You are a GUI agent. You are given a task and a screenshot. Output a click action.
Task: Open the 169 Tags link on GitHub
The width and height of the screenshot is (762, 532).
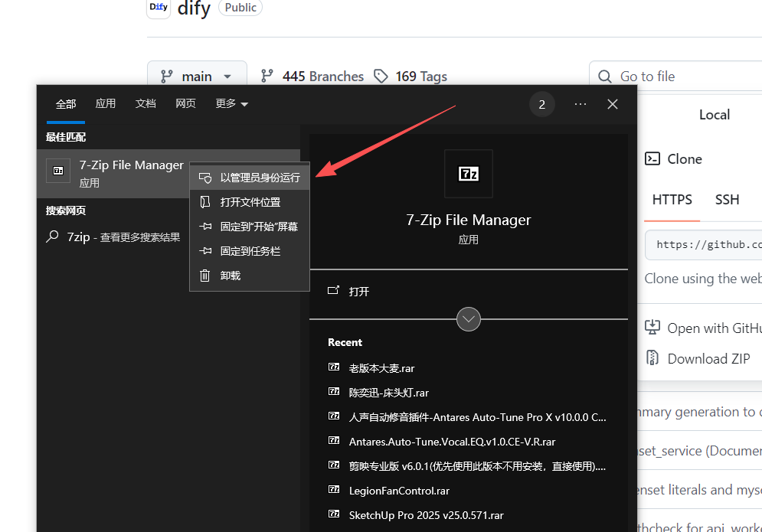[410, 77]
